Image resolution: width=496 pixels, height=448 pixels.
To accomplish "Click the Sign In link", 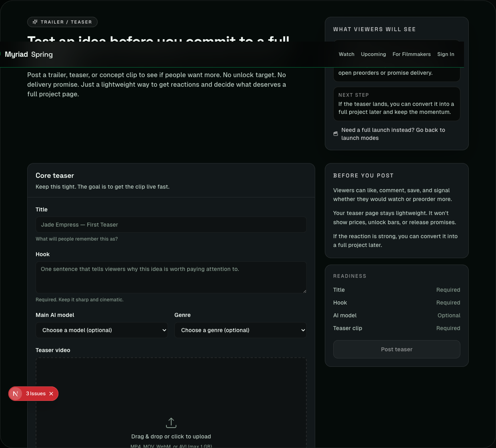I will pyautogui.click(x=446, y=54).
